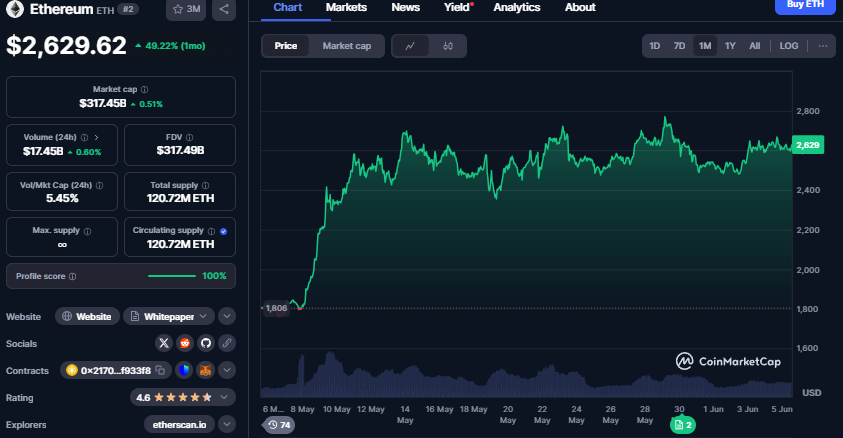
Task: Select the Market cap chart toggle
Action: pos(347,46)
